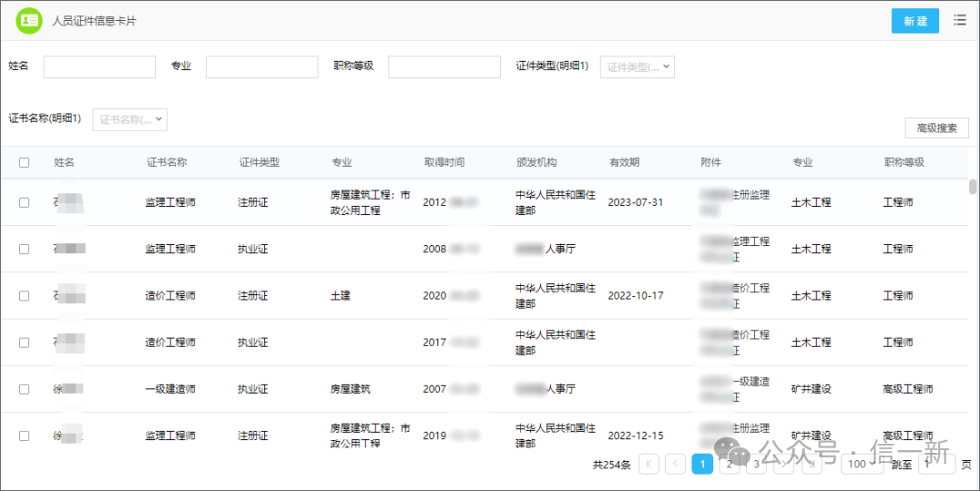Click the 土建 specialty cell
This screenshot has height=491, width=980.
point(340,296)
